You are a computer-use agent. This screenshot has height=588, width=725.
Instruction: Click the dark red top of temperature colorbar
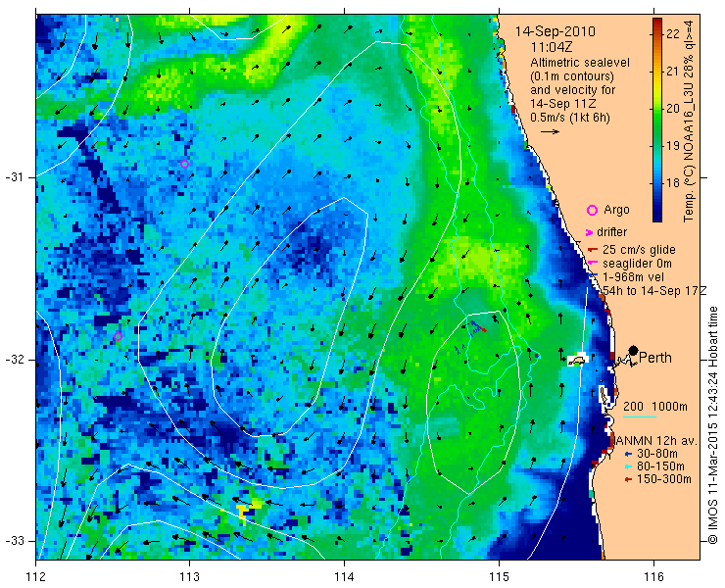(x=657, y=23)
